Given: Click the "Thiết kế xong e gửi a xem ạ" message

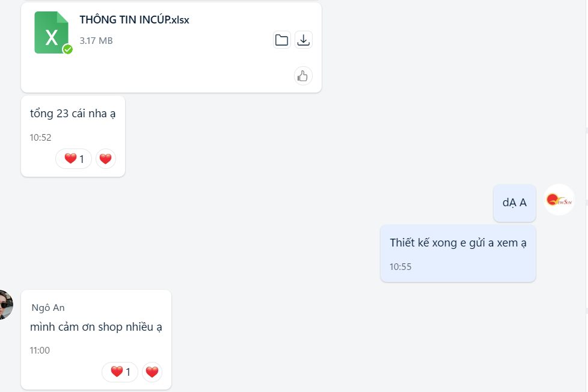Looking at the screenshot, I should click(x=458, y=243).
